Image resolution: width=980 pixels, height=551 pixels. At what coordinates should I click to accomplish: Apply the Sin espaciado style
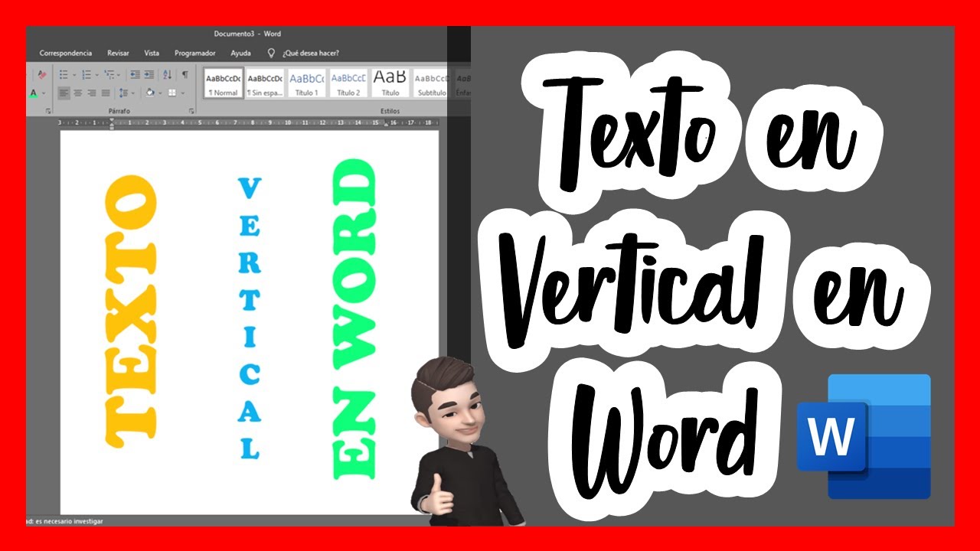[266, 83]
